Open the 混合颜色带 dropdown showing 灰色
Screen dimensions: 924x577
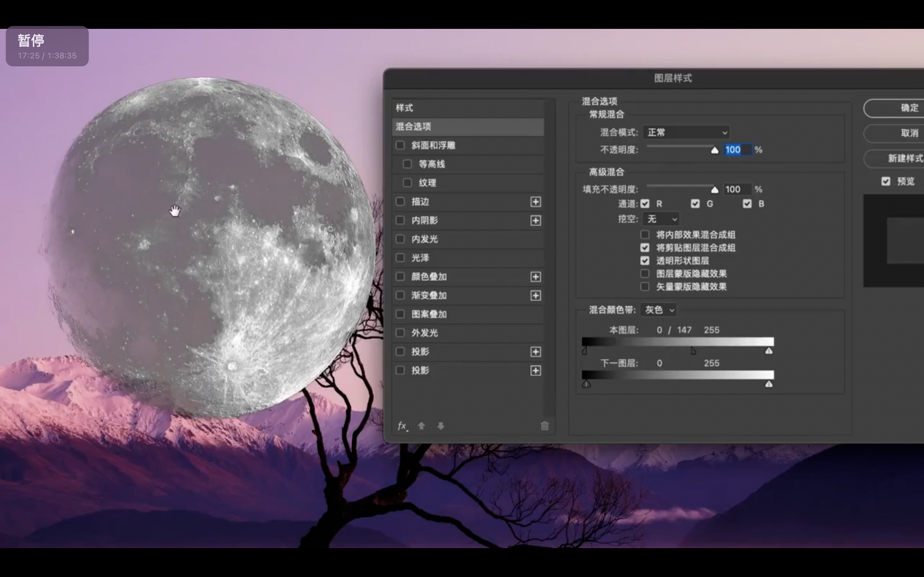click(x=659, y=309)
